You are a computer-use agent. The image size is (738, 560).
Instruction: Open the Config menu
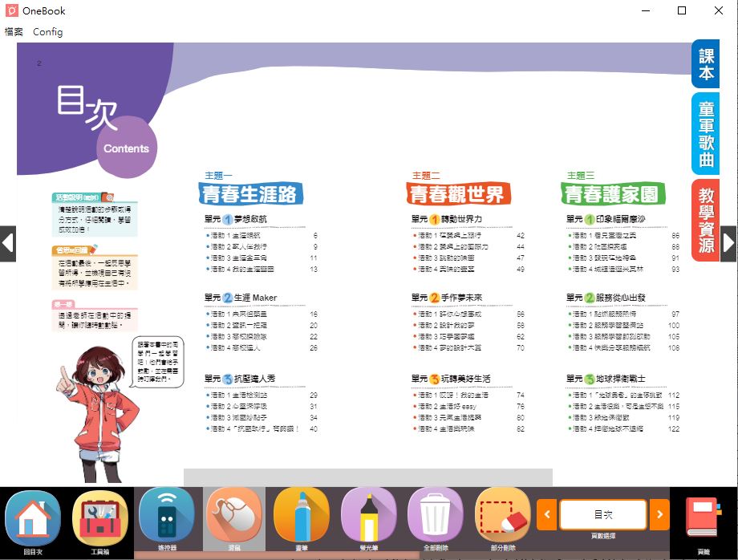(47, 31)
